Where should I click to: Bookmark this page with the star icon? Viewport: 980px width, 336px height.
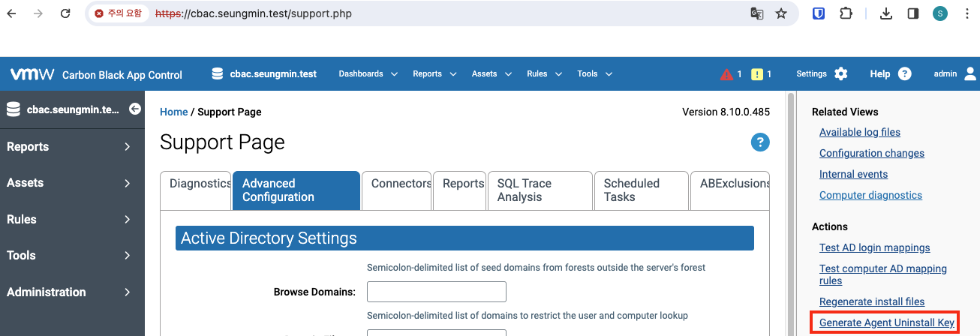click(781, 13)
